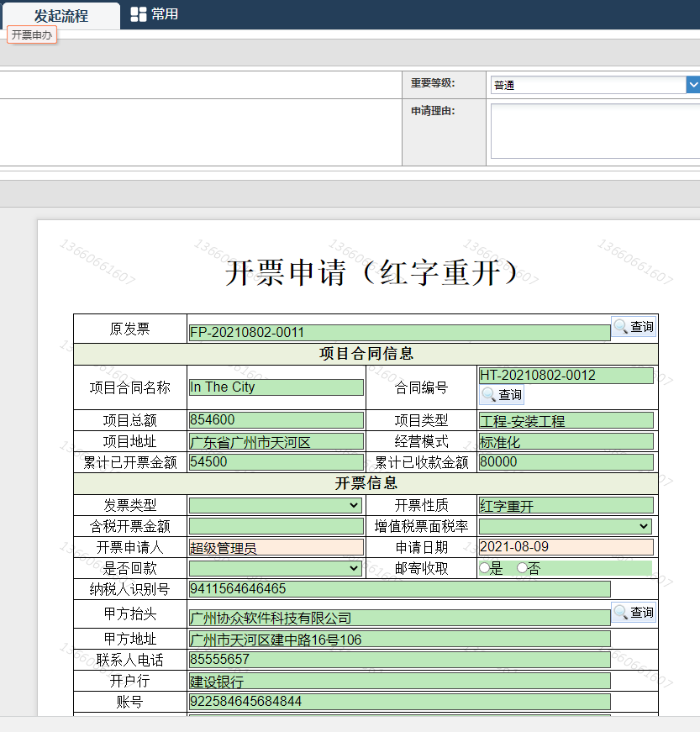The height and width of the screenshot is (732, 700).
Task: Click the 申请日期 field showing 2021-08-09
Action: [565, 547]
